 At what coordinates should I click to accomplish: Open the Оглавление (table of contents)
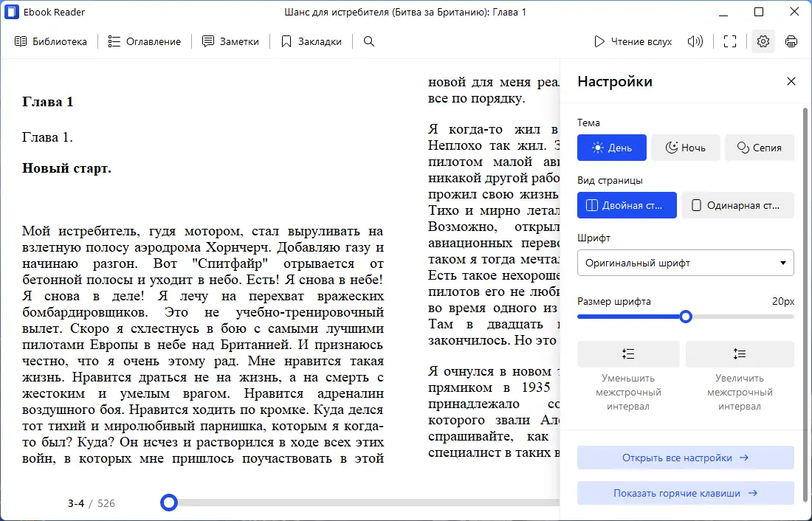click(x=144, y=41)
